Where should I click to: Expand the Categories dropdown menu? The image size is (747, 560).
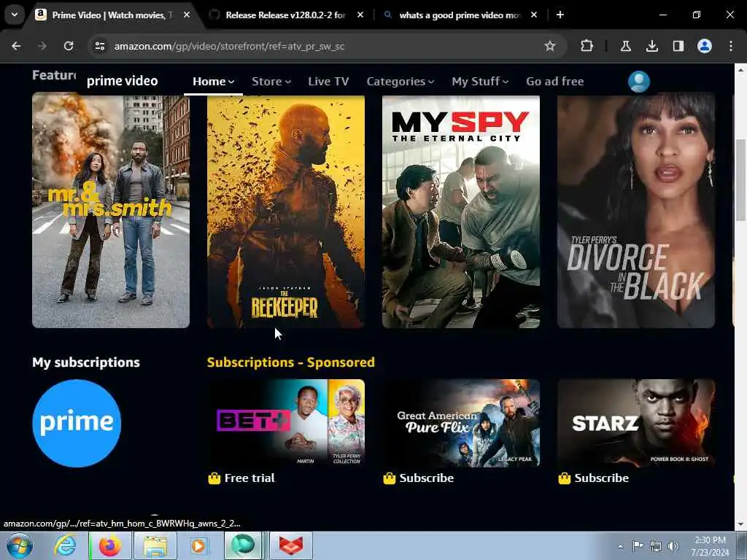(400, 82)
